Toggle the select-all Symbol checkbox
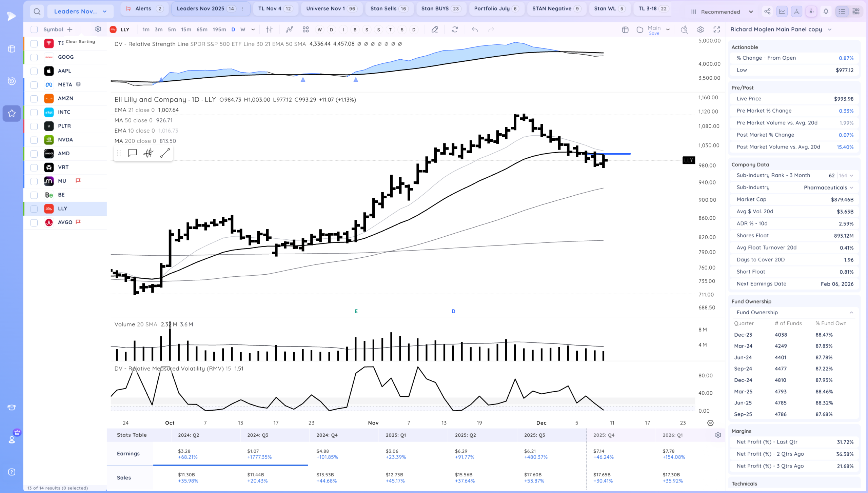Viewport: 868px width, 493px height. [34, 29]
